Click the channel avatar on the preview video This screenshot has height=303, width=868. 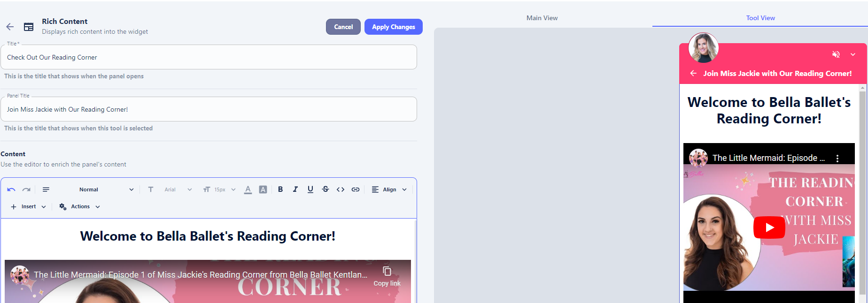click(698, 158)
